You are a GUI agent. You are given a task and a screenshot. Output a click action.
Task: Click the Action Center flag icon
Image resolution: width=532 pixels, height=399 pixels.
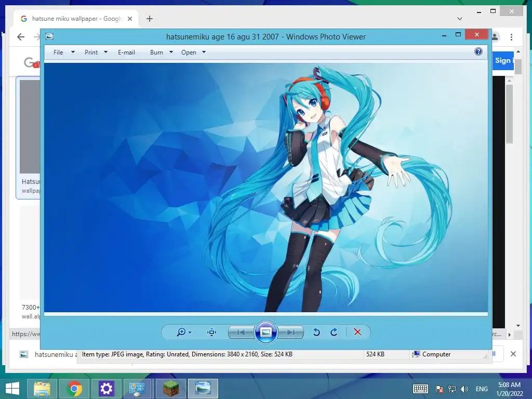coord(439,389)
